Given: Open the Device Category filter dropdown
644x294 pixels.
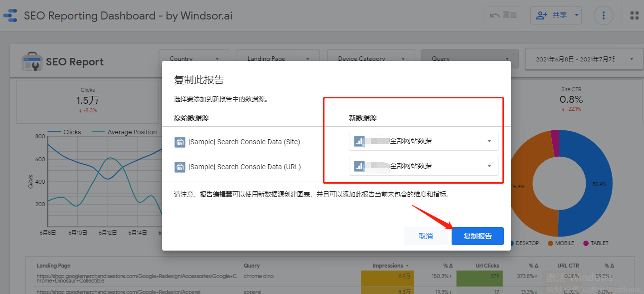Looking at the screenshot, I should [371, 59].
